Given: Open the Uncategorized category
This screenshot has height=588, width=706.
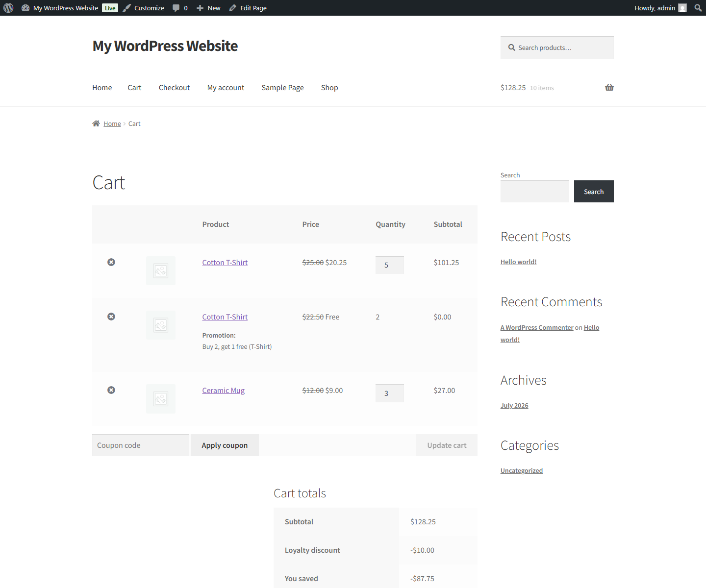Looking at the screenshot, I should 522,471.
